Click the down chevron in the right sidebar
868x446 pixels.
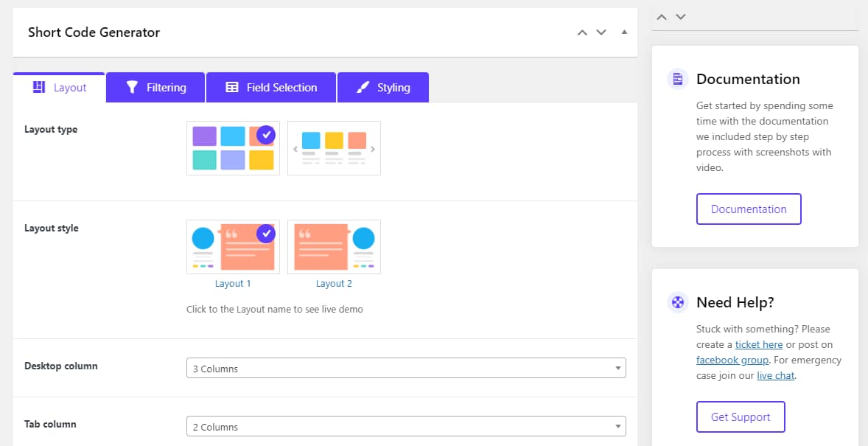(x=680, y=16)
